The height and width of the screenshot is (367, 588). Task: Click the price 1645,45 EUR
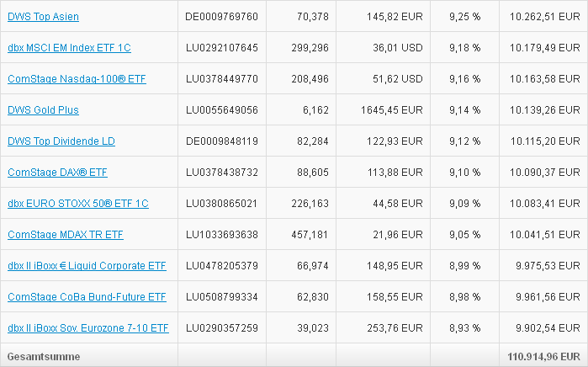pos(392,110)
